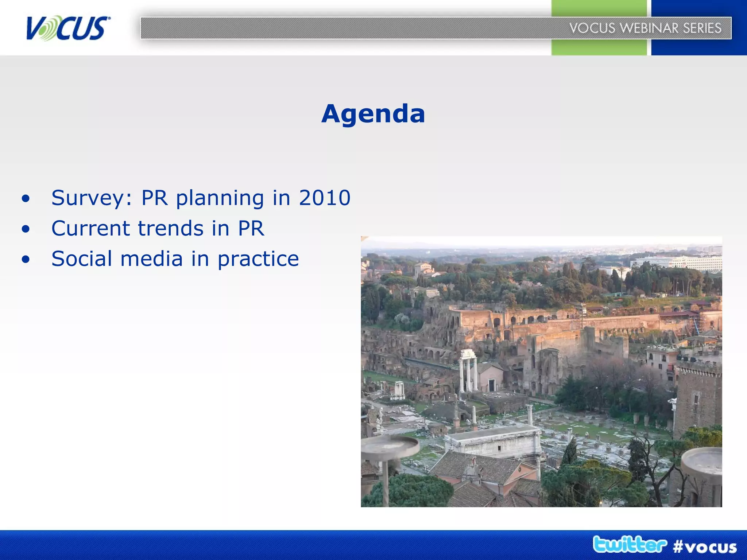
Task: Click the bullet dot beside Current trends
Action: (26, 229)
